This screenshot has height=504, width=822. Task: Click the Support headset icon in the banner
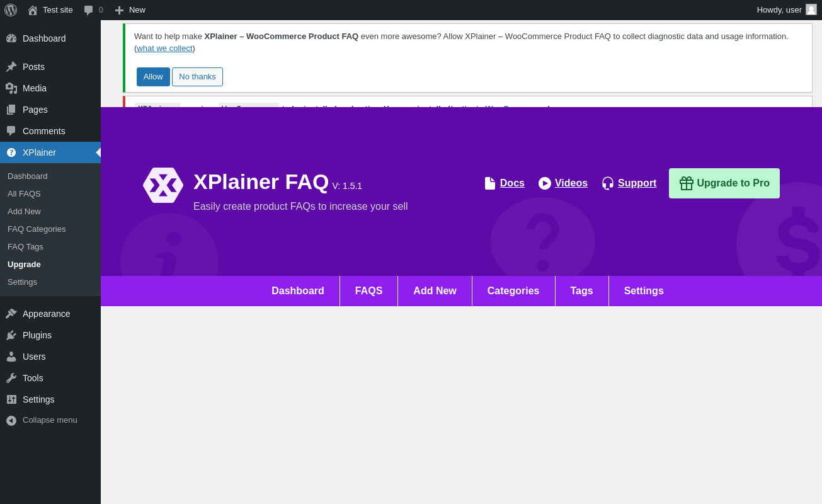(x=608, y=183)
